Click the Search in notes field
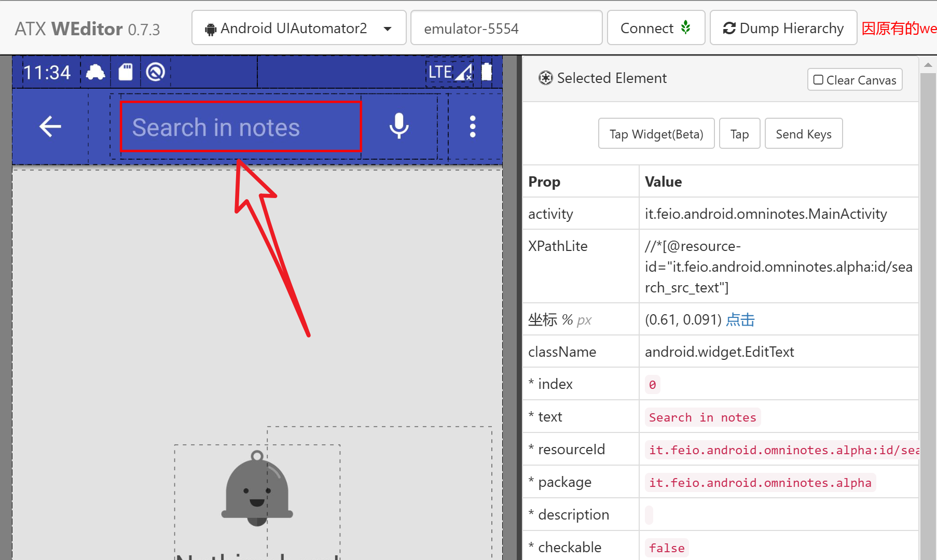 pyautogui.click(x=241, y=127)
